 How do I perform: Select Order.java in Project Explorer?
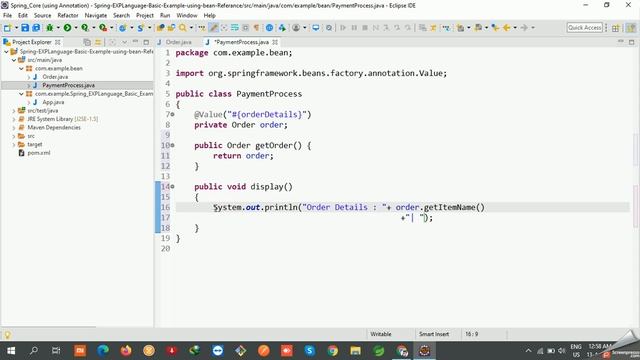[x=55, y=77]
